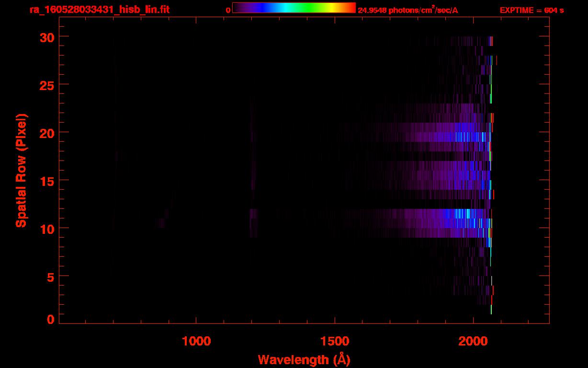
Task: Click the 24.9548 photons/cm²/sec/A label
Action: 408,10
